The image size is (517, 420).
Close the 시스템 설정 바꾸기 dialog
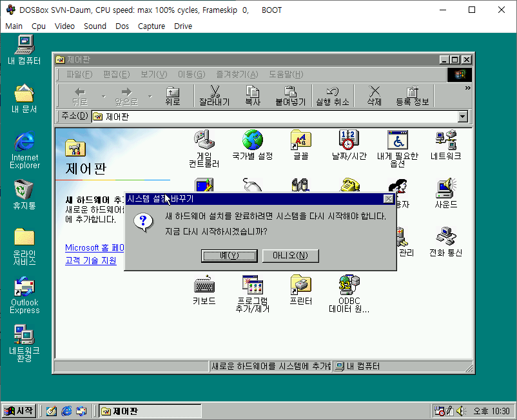click(x=389, y=199)
